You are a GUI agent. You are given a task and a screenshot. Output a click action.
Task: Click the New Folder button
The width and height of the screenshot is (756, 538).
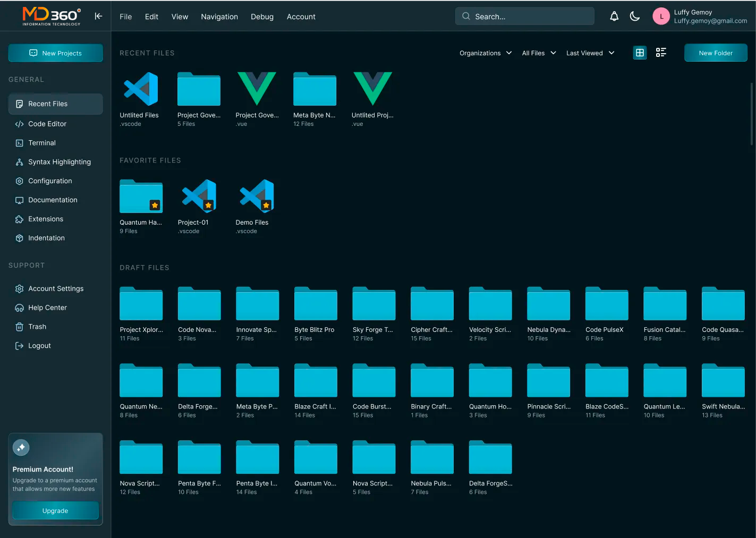(715, 53)
